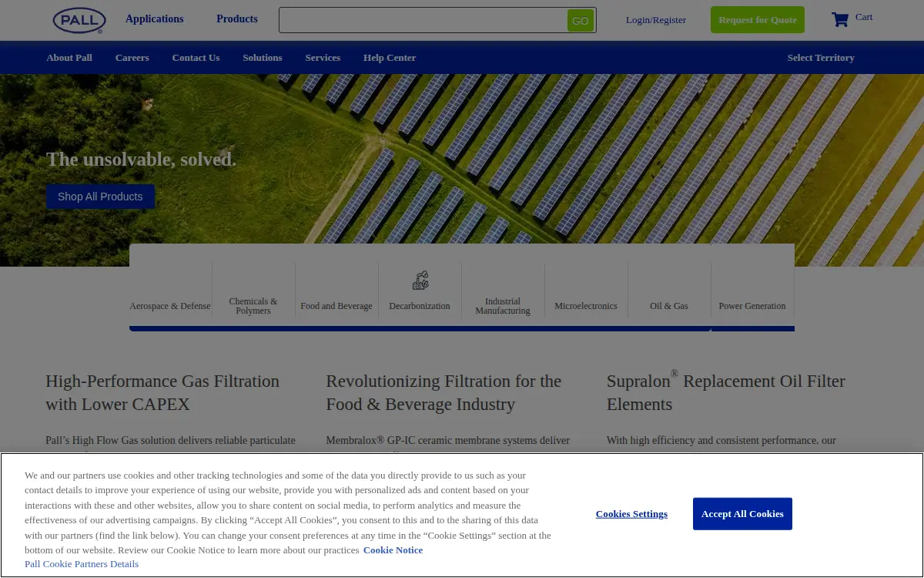Open the Select Territory selector

pyautogui.click(x=821, y=58)
